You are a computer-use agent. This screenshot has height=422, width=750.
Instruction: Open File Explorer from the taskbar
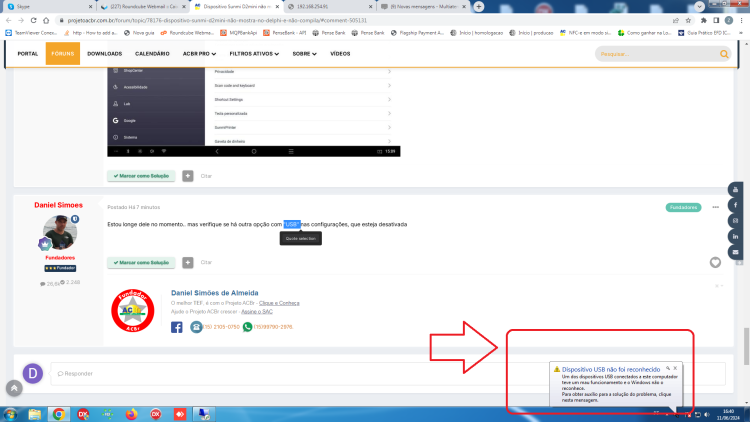coord(34,414)
